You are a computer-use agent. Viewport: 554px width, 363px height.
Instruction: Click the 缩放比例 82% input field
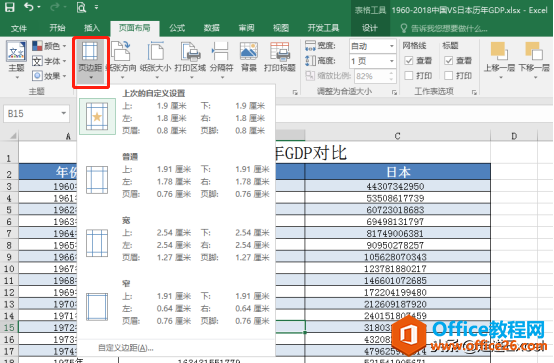371,76
